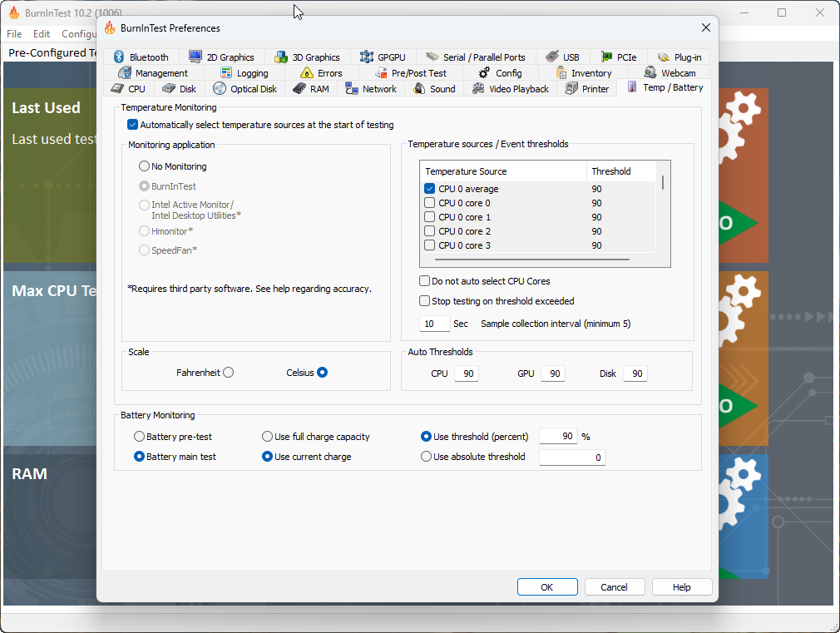Click the GPGPU tab icon
The image size is (840, 633).
coord(367,57)
